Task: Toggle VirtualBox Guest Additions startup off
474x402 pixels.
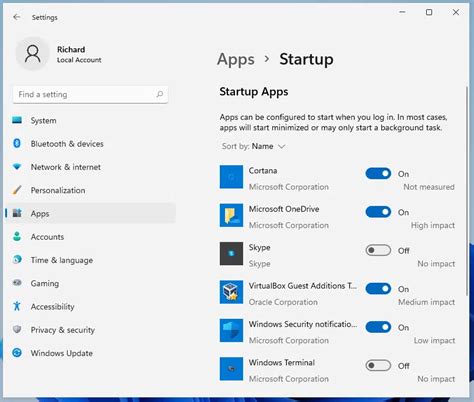Action: tap(378, 289)
